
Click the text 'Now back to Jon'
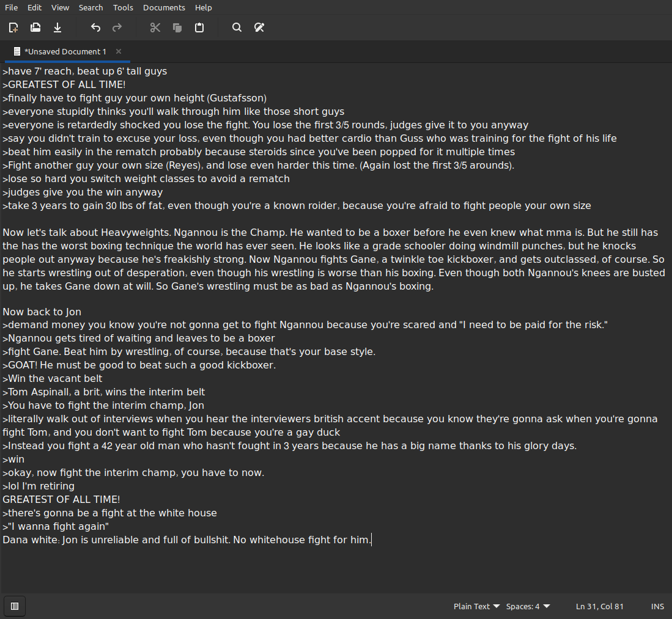42,312
